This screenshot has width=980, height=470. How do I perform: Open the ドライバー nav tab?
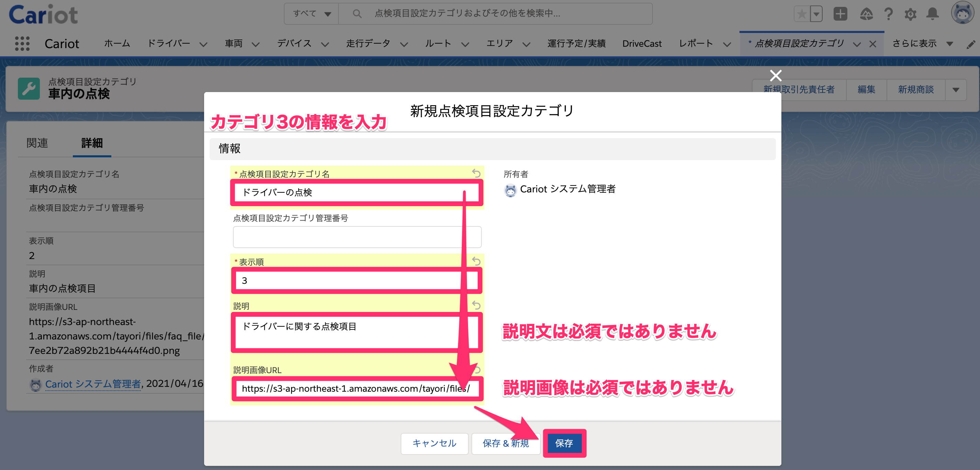(x=169, y=44)
